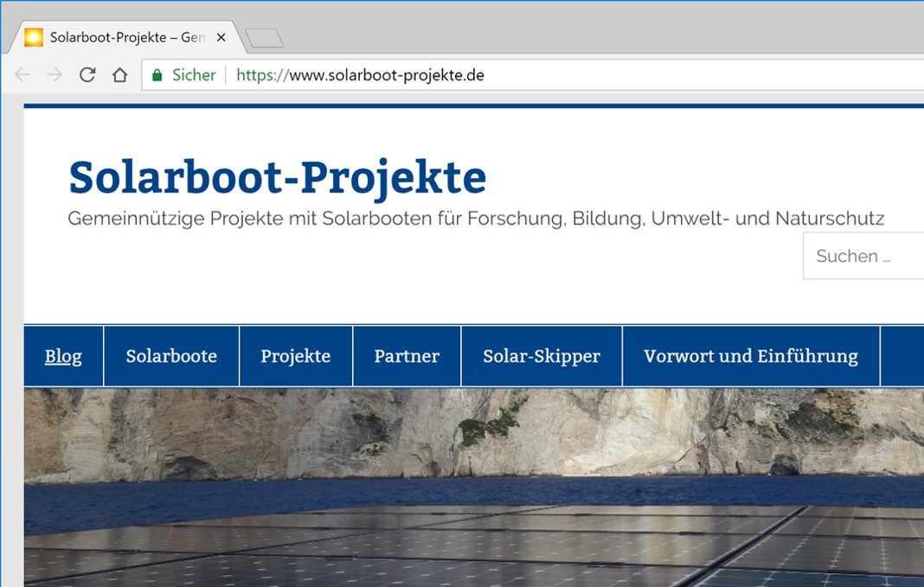
Task: Click the Solarboot-Projekte site title heading
Action: click(277, 177)
